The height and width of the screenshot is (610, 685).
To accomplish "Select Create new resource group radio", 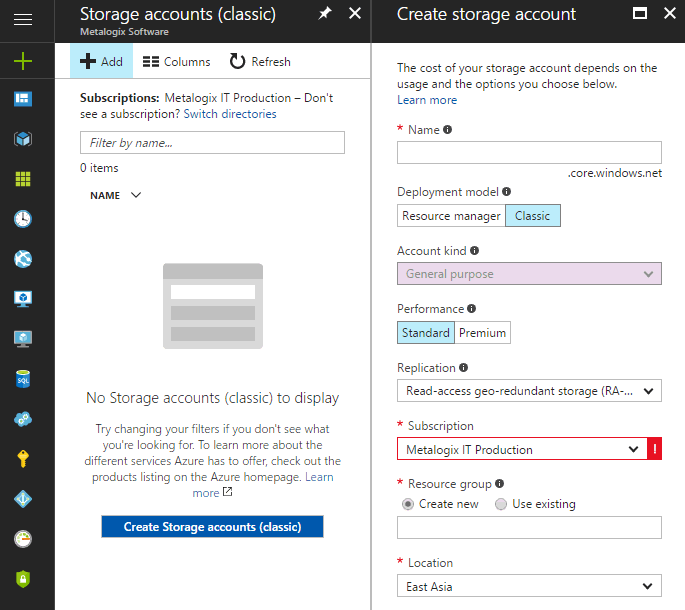I will tap(408, 504).
